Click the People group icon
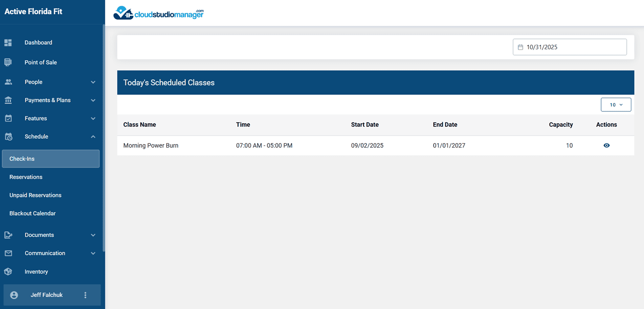 [8, 82]
